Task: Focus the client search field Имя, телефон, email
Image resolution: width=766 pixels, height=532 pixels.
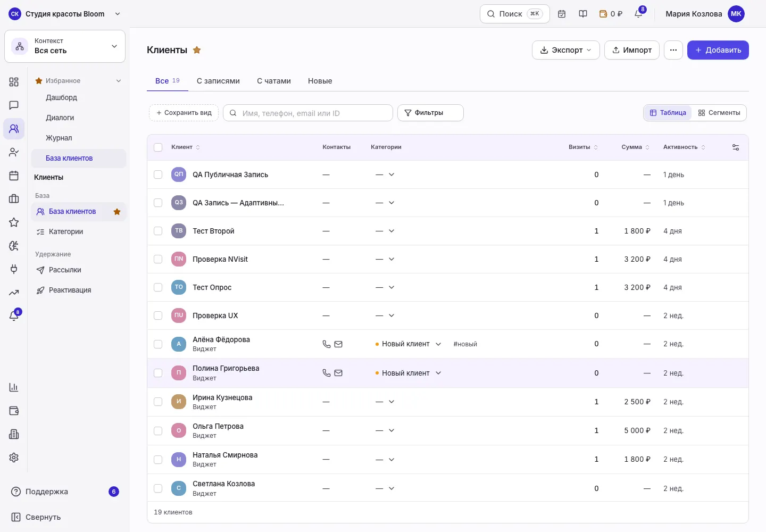Action: pos(308,113)
